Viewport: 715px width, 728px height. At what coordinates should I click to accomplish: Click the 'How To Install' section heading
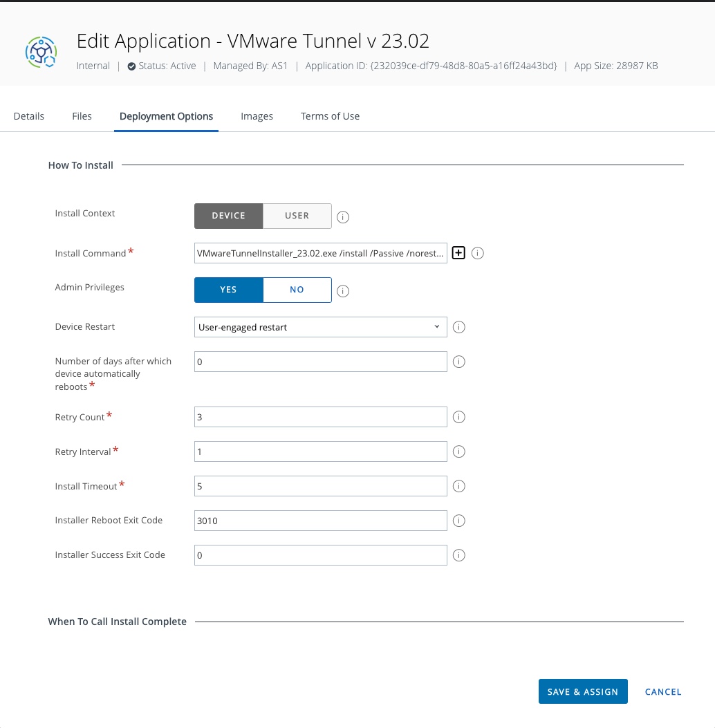pyautogui.click(x=81, y=165)
